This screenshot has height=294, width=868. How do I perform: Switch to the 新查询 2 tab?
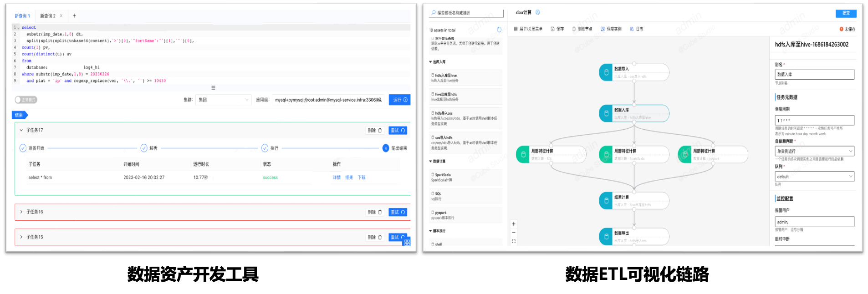[x=48, y=16]
